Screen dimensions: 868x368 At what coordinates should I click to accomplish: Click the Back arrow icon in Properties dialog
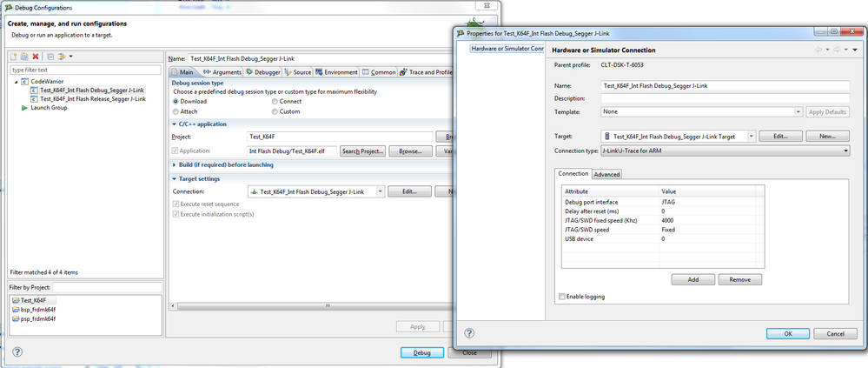tap(818, 50)
